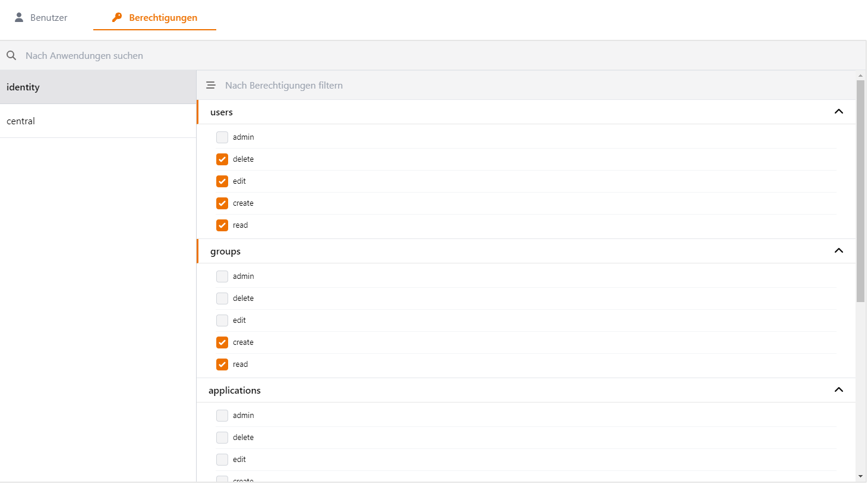Enable admin checkbox under applications
Viewport: 868px width, 484px height.
pyautogui.click(x=222, y=416)
